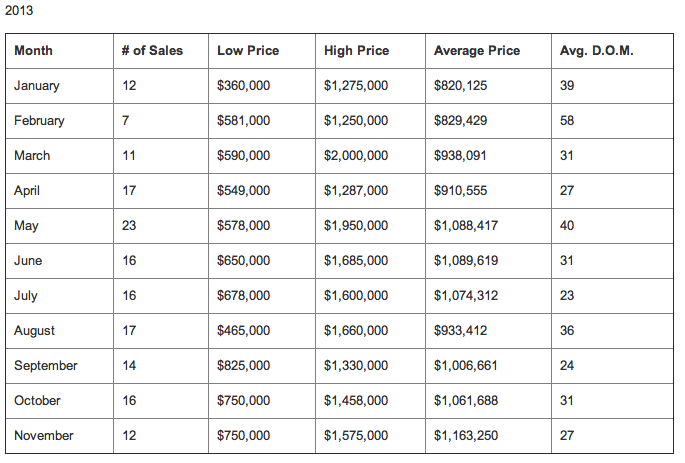
Task: Click March's $2,000,000 high price
Action: tap(356, 156)
